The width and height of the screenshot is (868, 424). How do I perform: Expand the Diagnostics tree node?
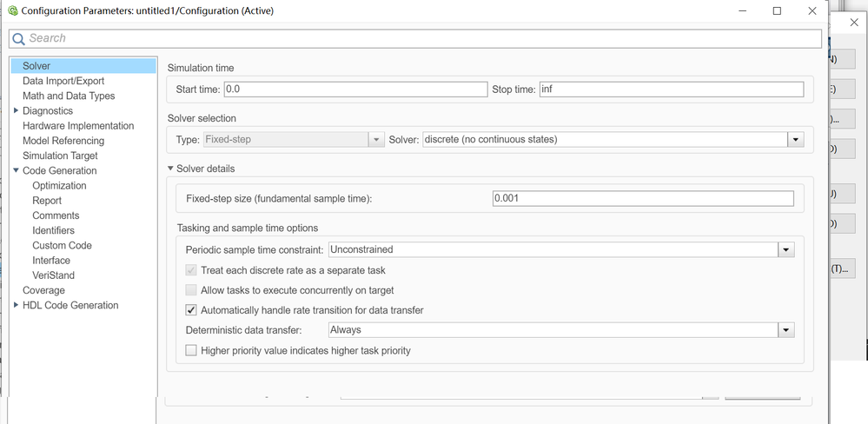pyautogui.click(x=16, y=110)
